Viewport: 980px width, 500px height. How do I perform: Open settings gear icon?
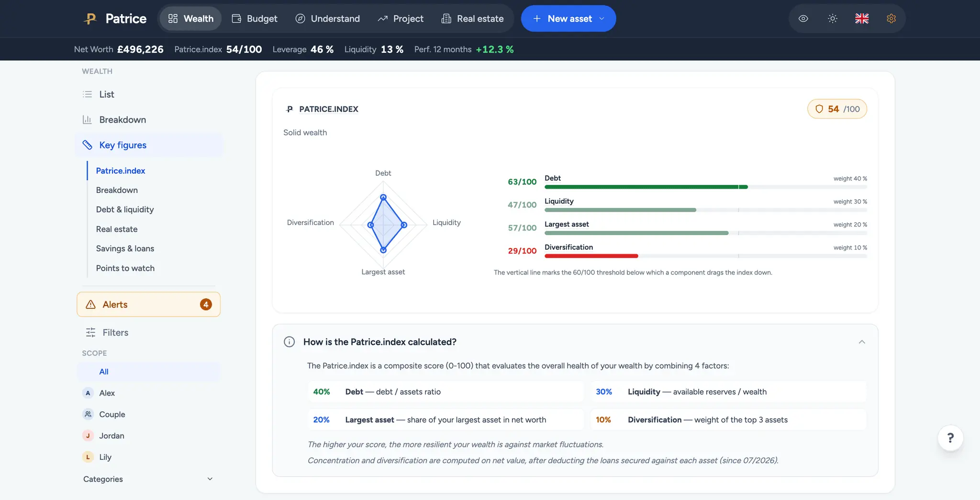(891, 19)
